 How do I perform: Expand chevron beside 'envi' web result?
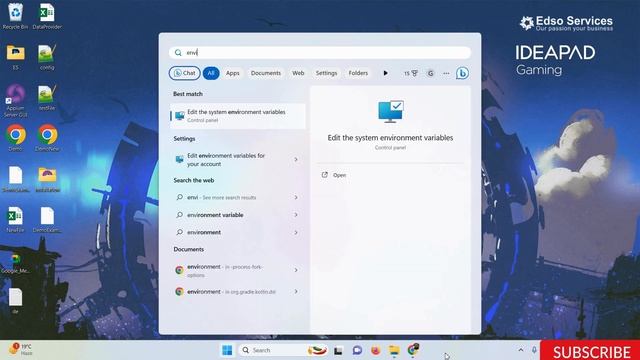(296, 197)
